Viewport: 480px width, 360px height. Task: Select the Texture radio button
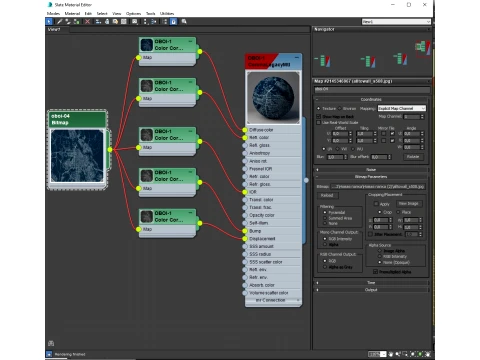(319, 108)
